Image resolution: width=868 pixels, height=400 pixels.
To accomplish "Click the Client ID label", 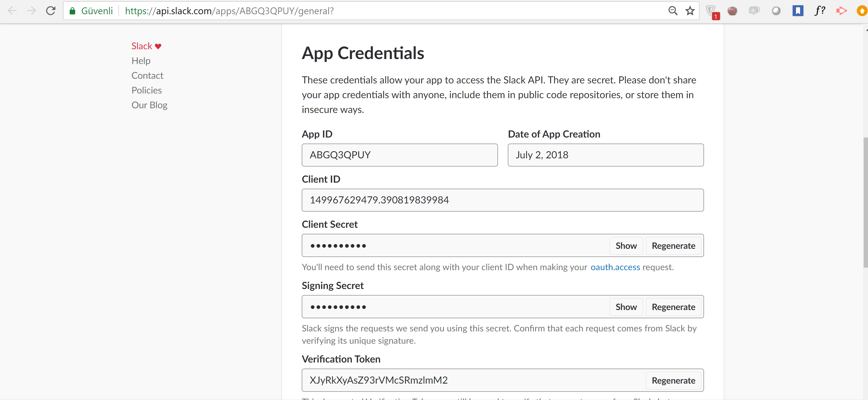I will [321, 179].
